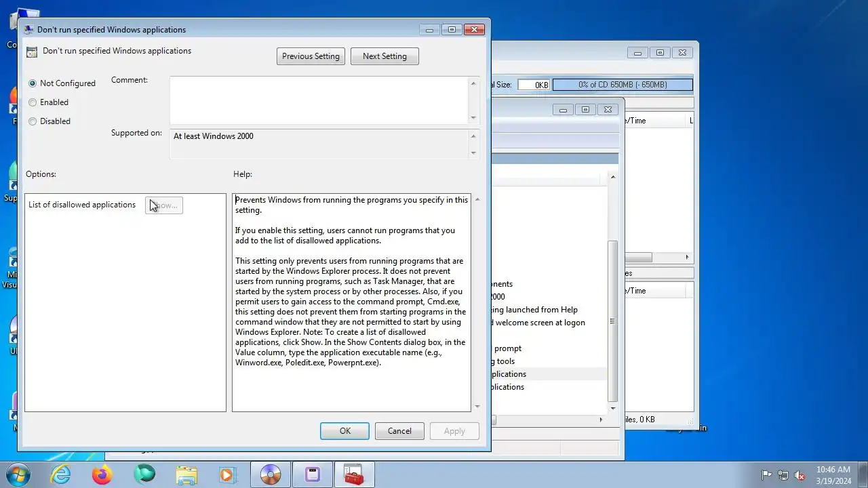The height and width of the screenshot is (488, 868).
Task: Select the Enabled radio button
Action: (48, 102)
